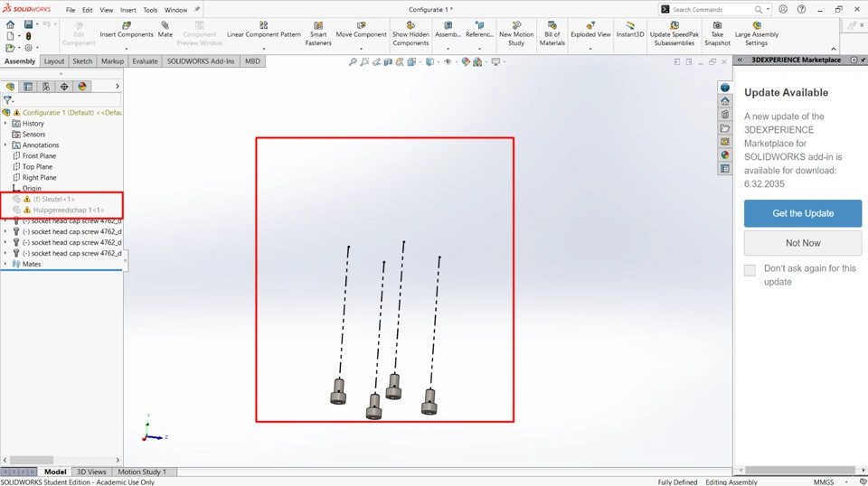This screenshot has width=868, height=486.
Task: Open Linear Component Pattern dropdown arrow
Action: click(x=263, y=49)
